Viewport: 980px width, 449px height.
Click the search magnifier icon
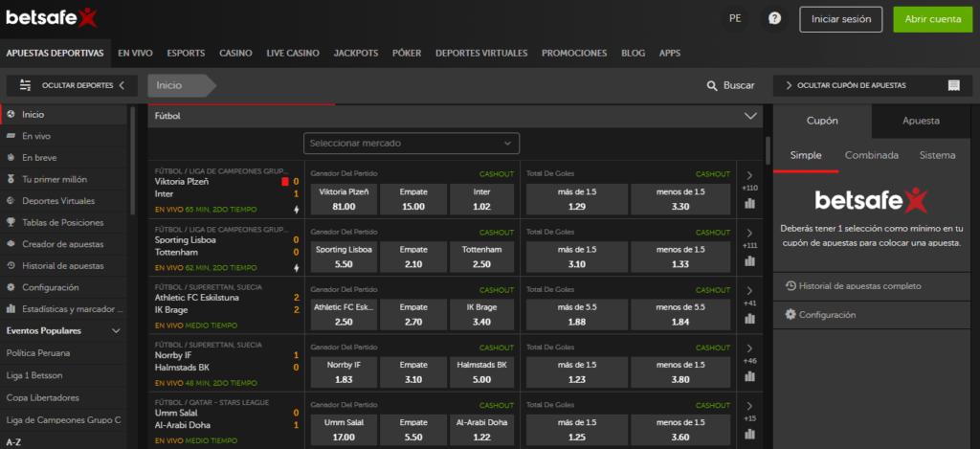pyautogui.click(x=712, y=85)
